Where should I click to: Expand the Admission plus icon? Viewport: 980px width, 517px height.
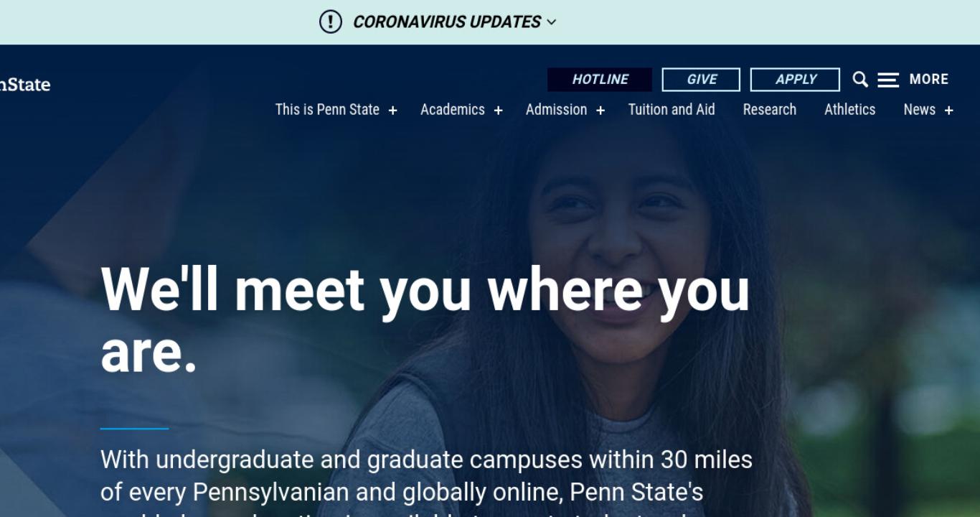click(600, 111)
